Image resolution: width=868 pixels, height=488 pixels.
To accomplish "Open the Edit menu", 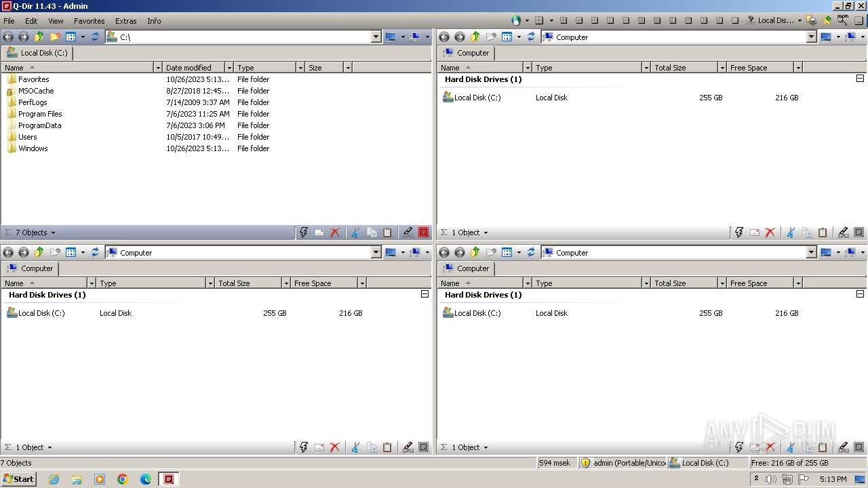I will (31, 21).
